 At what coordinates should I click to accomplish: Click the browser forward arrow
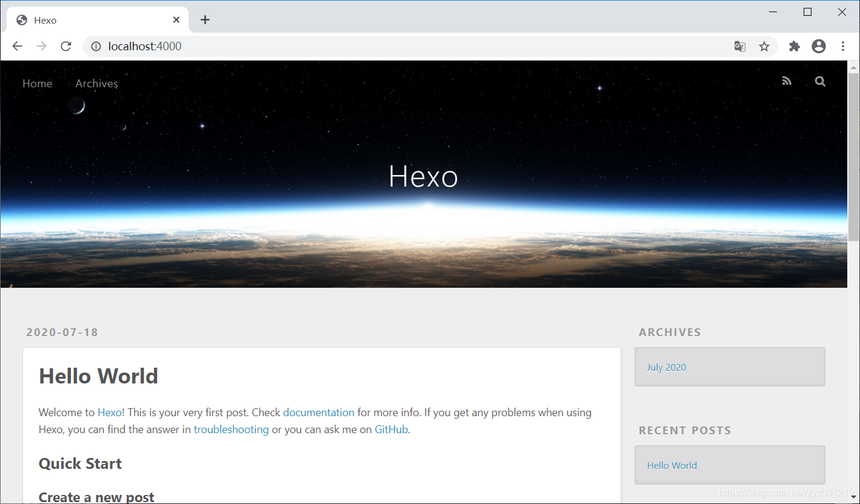[x=41, y=46]
